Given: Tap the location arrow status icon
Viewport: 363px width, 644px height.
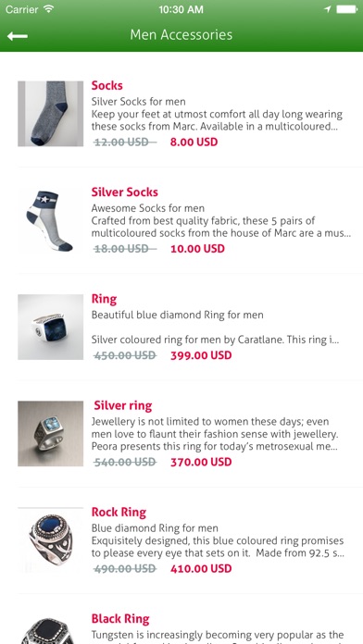Looking at the screenshot, I should tap(327, 9).
